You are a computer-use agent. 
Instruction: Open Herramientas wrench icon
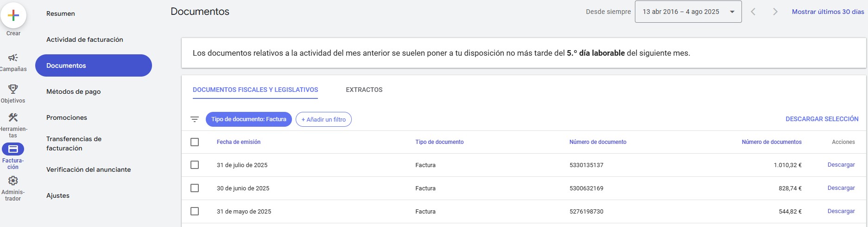tap(13, 117)
